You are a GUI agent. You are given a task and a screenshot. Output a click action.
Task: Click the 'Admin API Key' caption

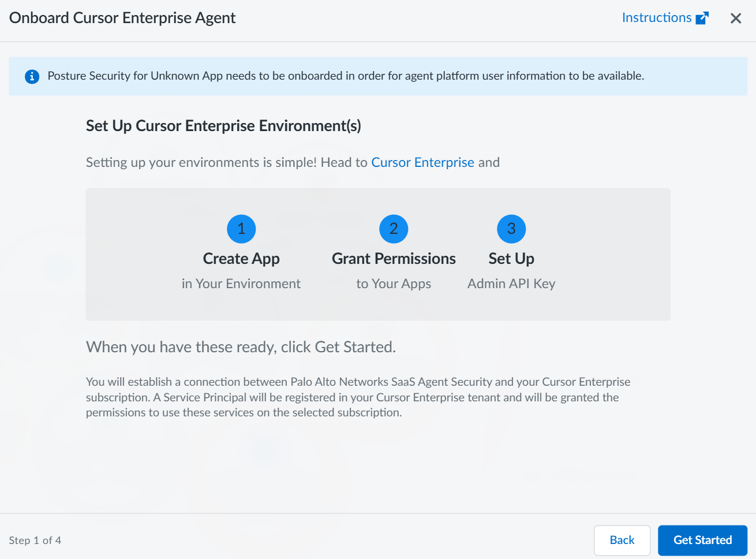(511, 284)
